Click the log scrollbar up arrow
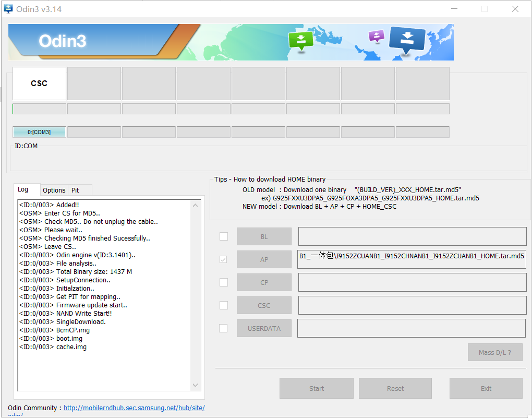The image size is (532, 418). (x=195, y=206)
